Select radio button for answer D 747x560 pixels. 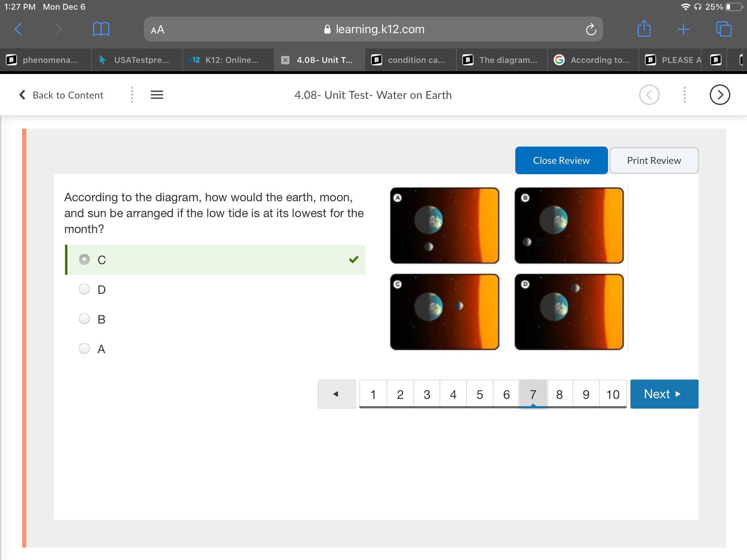pyautogui.click(x=84, y=289)
